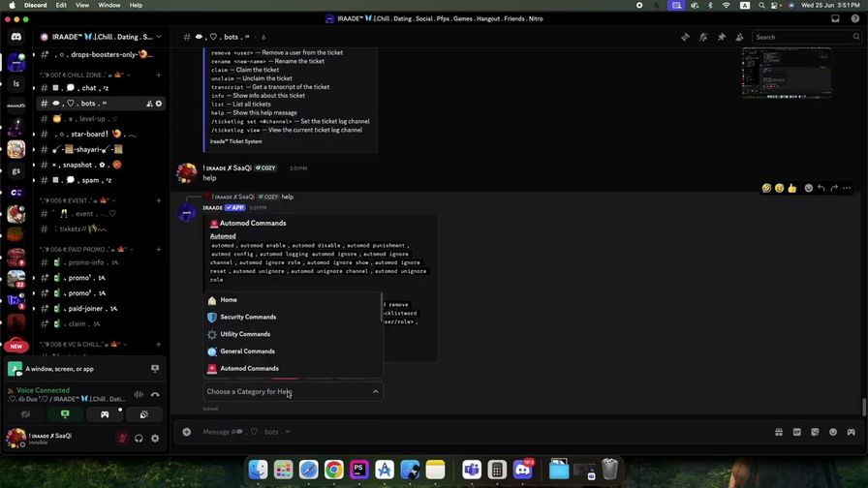Add laughing emoji quick reaction
This screenshot has height=488, width=868.
[766, 188]
